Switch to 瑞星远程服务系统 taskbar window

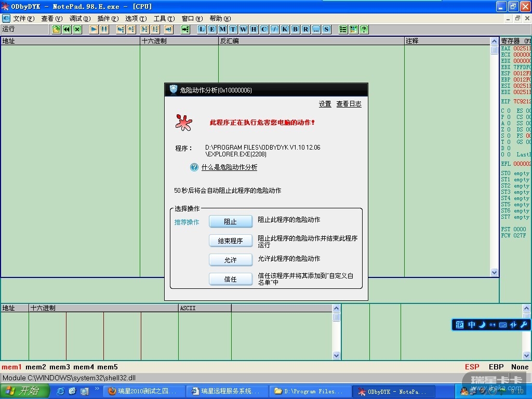pos(228,391)
